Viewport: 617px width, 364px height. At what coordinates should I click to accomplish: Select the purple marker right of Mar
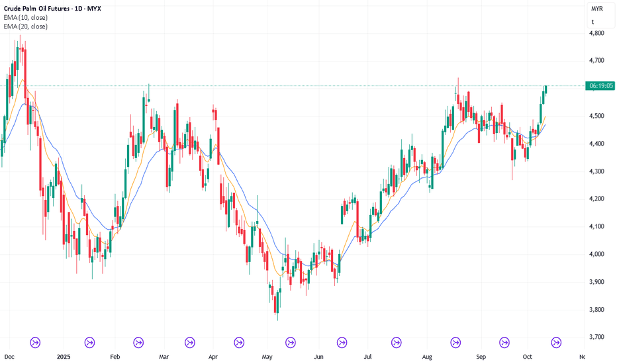tap(190, 342)
